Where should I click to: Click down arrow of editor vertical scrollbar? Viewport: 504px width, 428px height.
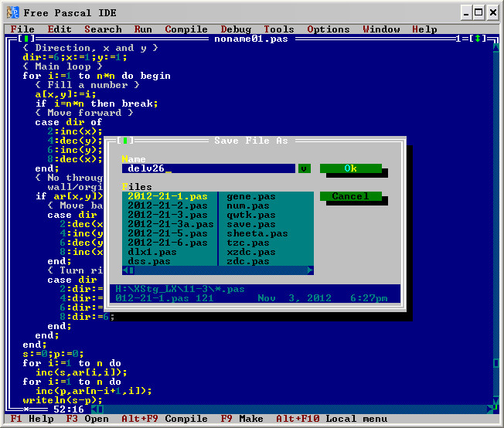[x=496, y=400]
